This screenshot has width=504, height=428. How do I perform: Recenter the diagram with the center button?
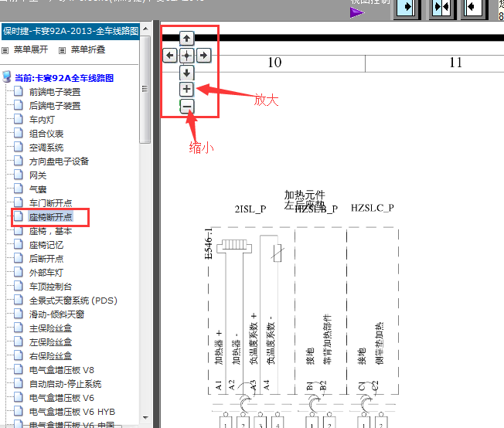click(186, 56)
